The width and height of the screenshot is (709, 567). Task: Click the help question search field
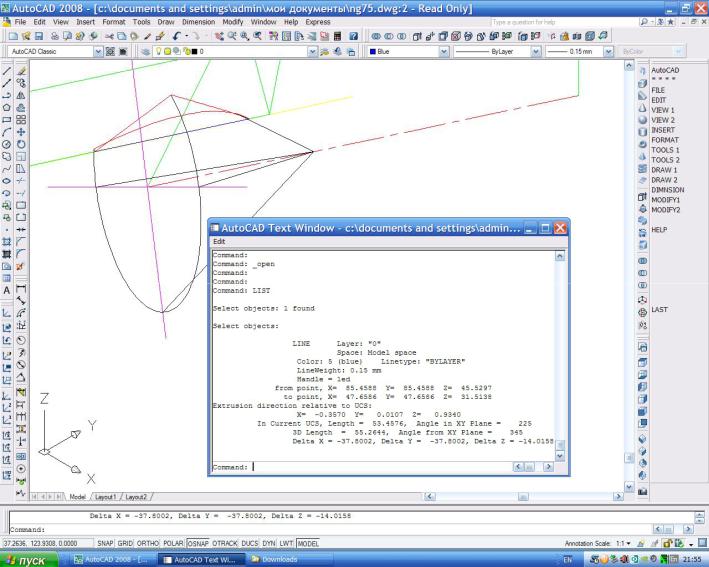click(x=563, y=22)
